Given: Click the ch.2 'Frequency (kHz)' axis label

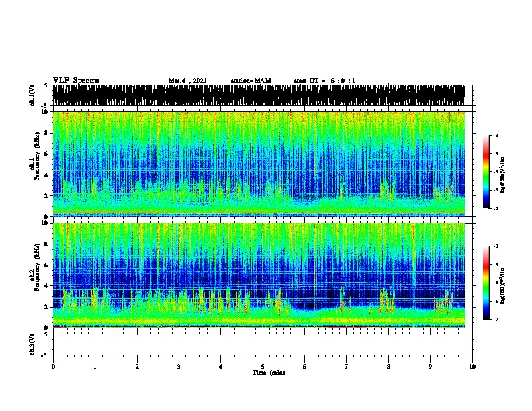Looking at the screenshot, I should 37,268.
